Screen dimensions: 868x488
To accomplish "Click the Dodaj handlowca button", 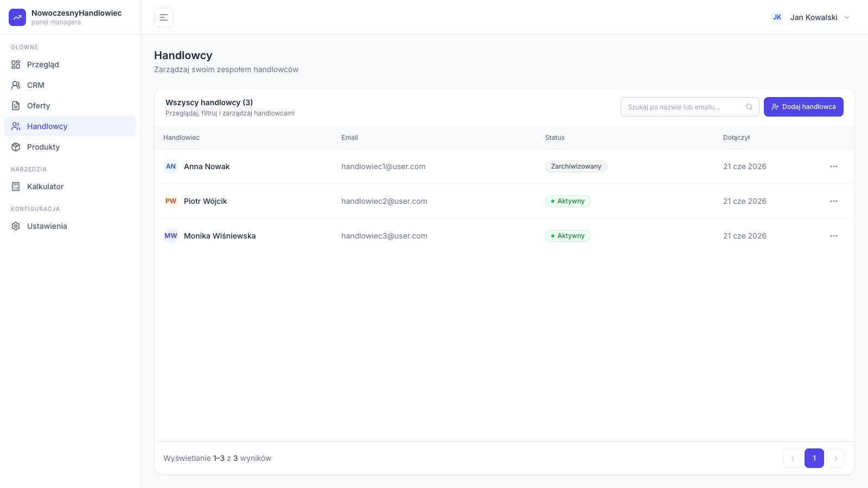I will click(x=803, y=107).
